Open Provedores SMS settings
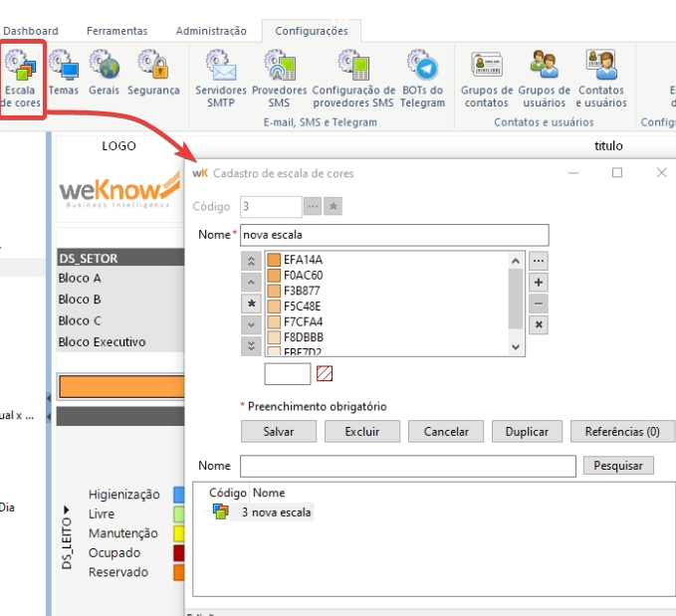676x616 pixels. click(x=279, y=80)
